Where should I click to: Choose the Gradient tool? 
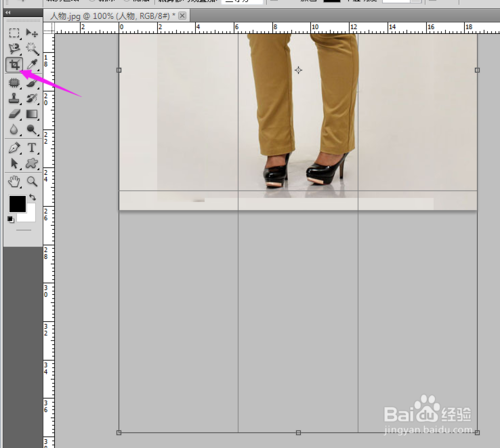[x=32, y=114]
